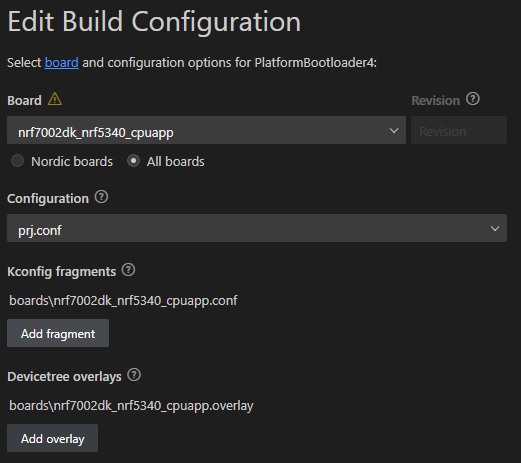Viewport: 521px width, 463px height.
Task: Click the Add fragment button
Action: coord(58,333)
